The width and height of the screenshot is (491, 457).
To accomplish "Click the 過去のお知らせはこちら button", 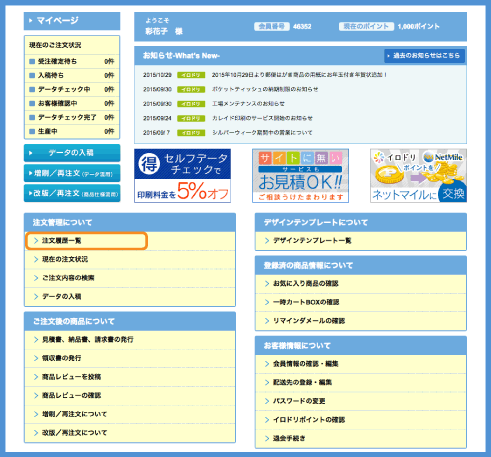I will [x=424, y=56].
